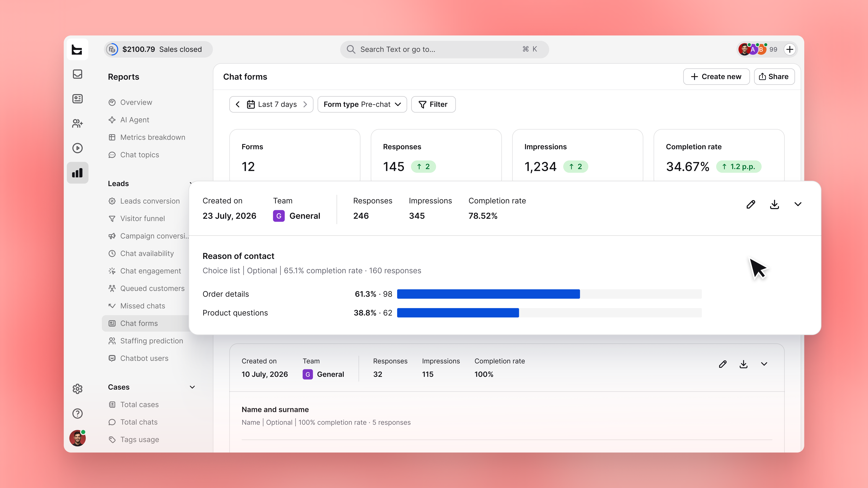Open the contact card icon in left rail

click(78, 99)
